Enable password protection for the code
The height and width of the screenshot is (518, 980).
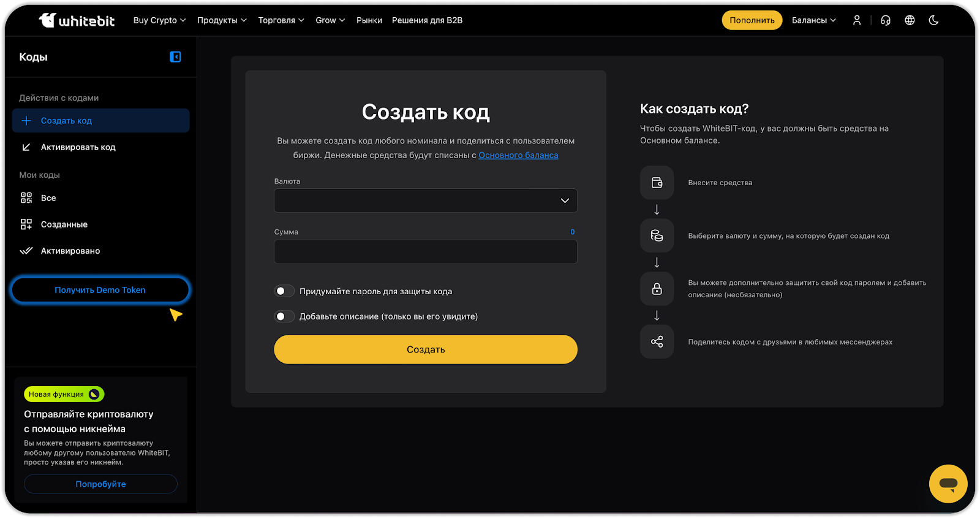(284, 291)
